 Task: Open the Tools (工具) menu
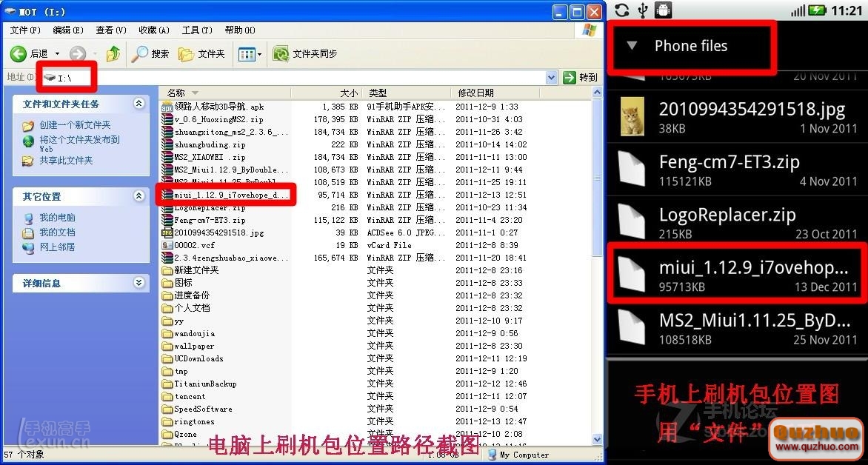pyautogui.click(x=197, y=30)
